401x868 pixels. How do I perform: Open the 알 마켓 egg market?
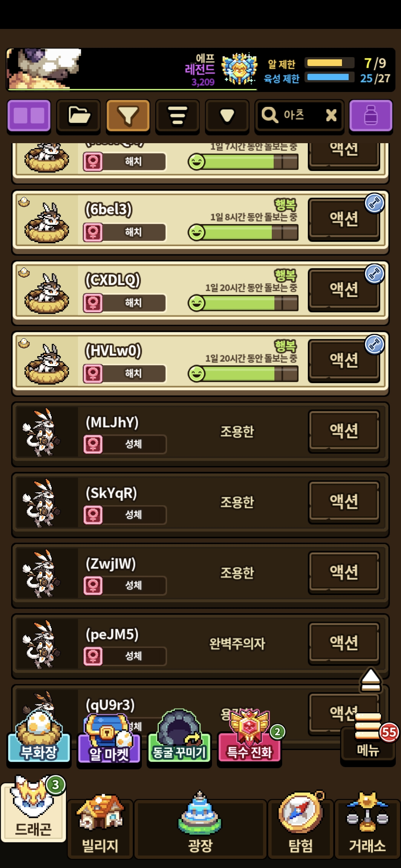(109, 738)
